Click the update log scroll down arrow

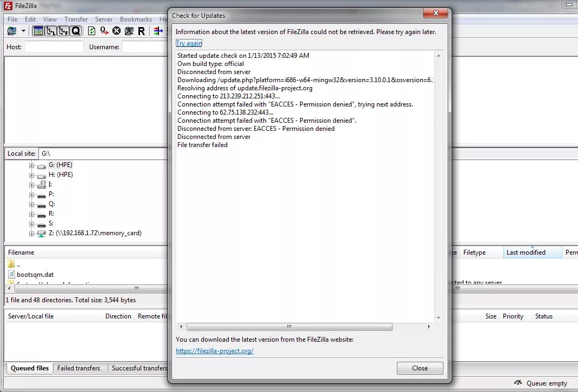tap(439, 317)
